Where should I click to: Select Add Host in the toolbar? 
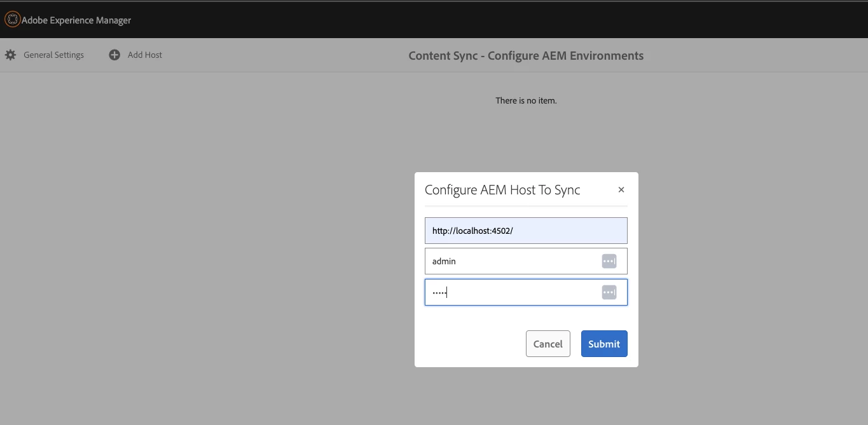click(145, 55)
